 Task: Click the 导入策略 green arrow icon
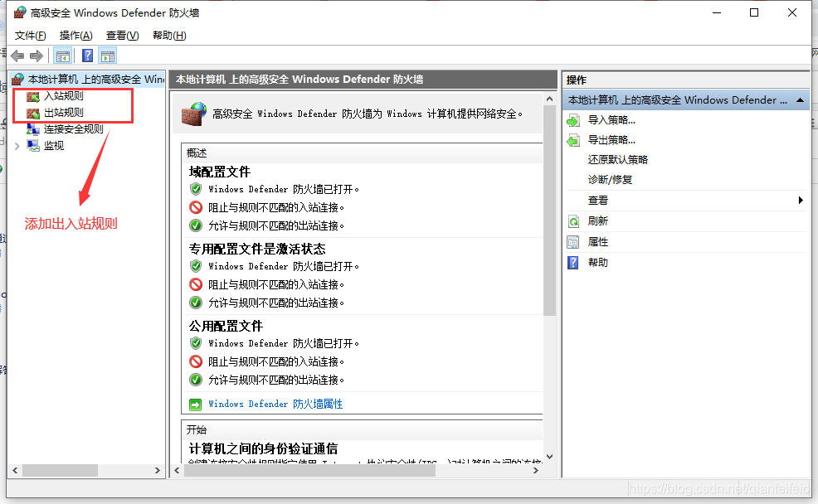click(573, 120)
